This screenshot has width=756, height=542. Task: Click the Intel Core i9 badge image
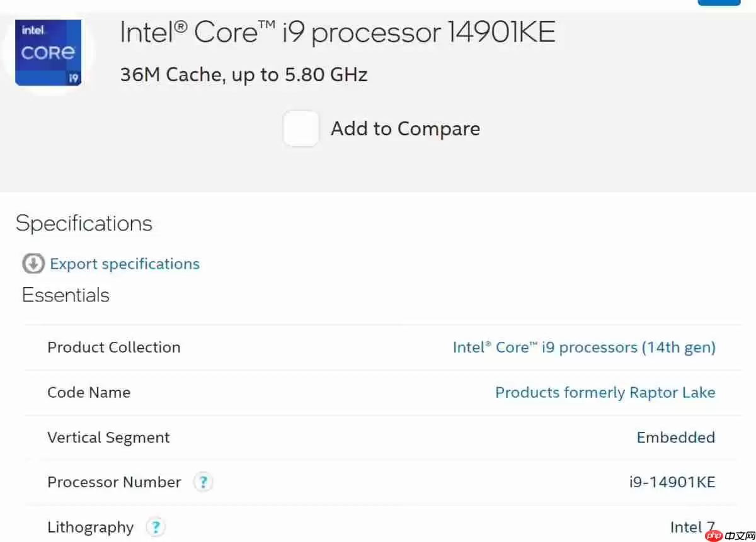pos(48,52)
